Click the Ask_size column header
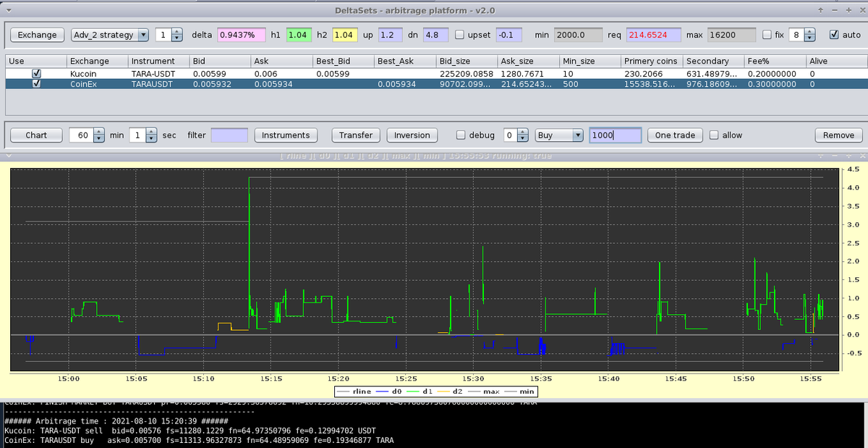The image size is (868, 448). click(528, 62)
